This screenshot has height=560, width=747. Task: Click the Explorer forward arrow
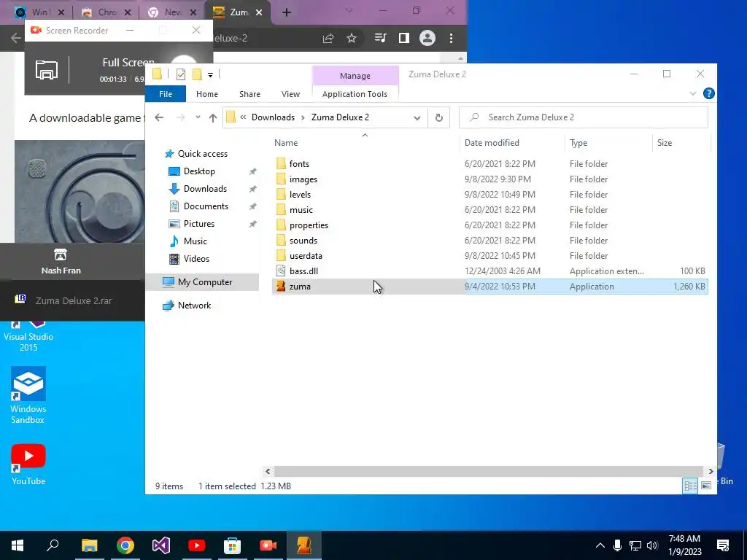point(181,117)
